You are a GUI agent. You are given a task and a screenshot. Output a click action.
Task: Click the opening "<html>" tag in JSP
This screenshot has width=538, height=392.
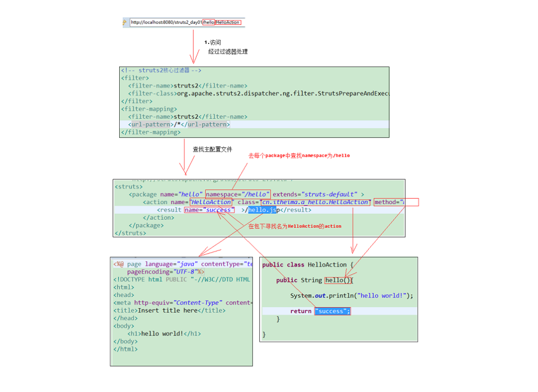point(124,287)
